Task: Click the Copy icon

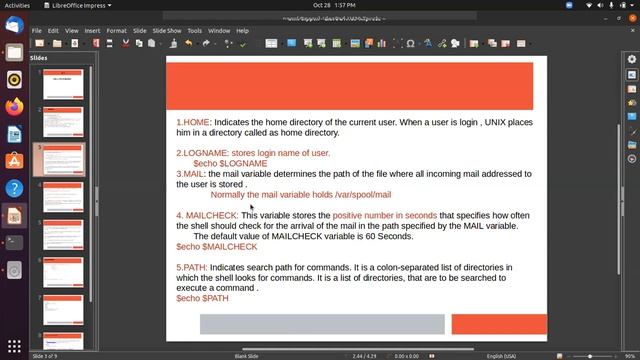Action: (139, 43)
